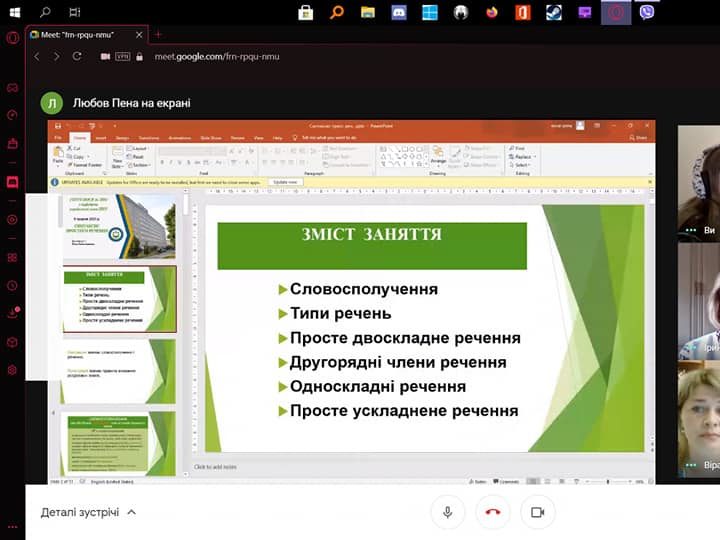
Task: Reload the Google Meet page
Action: (x=77, y=57)
